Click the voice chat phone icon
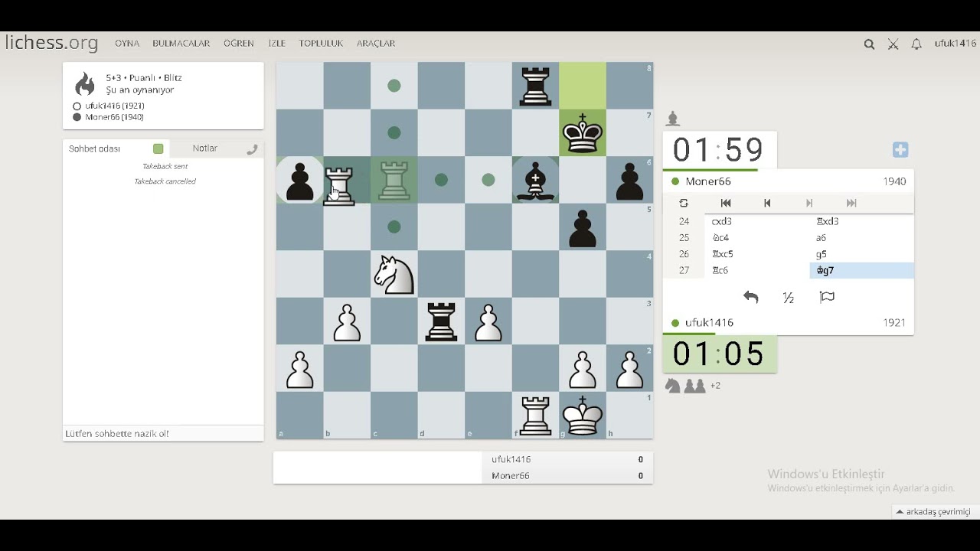Screen dimensions: 980x551 252,149
